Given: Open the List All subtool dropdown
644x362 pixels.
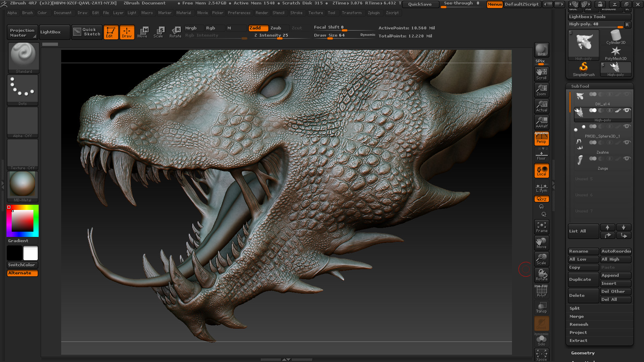Looking at the screenshot, I should (x=583, y=231).
